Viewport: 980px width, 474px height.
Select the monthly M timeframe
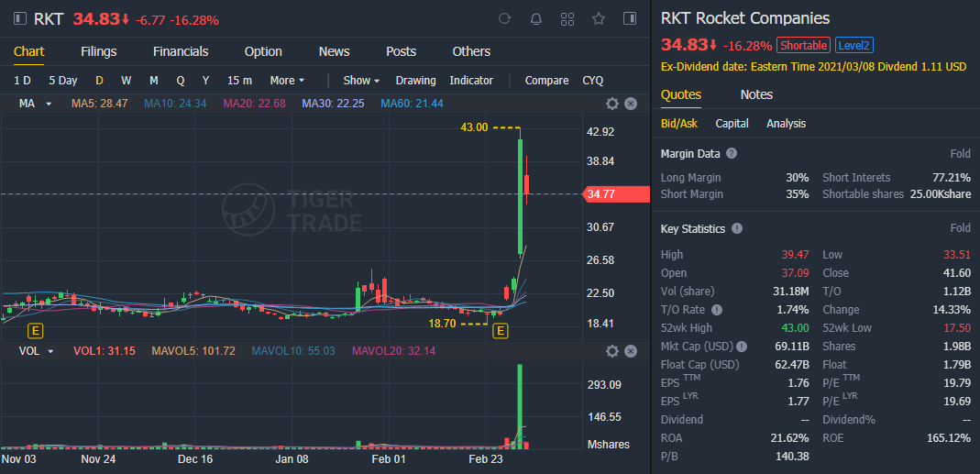tap(154, 80)
